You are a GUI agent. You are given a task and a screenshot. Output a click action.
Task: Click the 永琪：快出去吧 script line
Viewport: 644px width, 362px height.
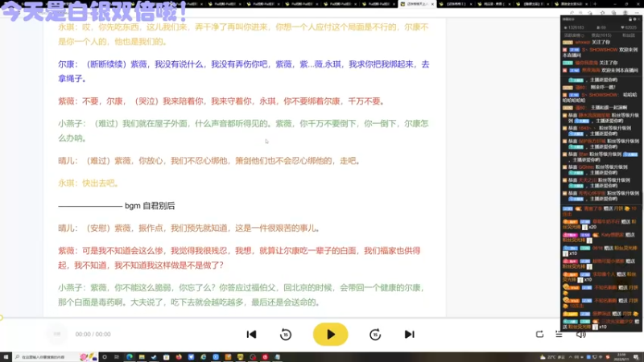pyautogui.click(x=89, y=183)
